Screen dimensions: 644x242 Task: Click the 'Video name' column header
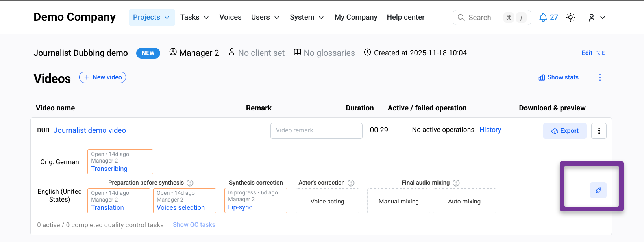tap(55, 108)
